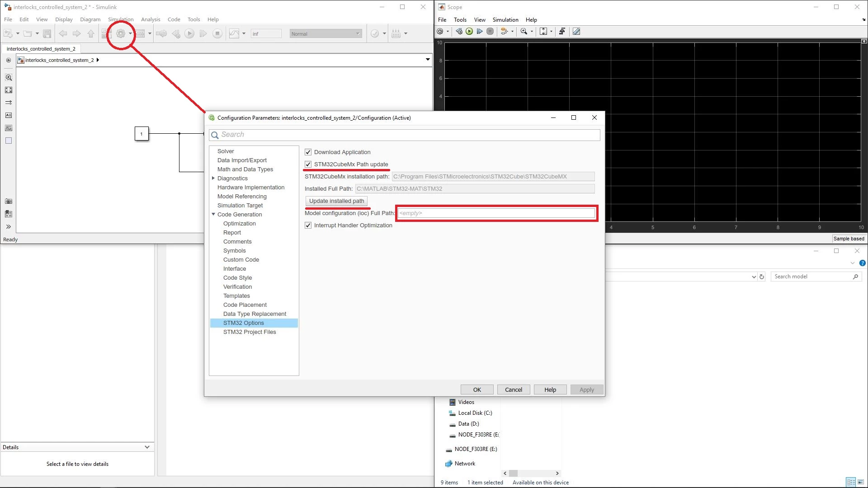Screen dimensions: 868x488
Task: Click the OK button in Configuration Parameters
Action: [x=477, y=389]
